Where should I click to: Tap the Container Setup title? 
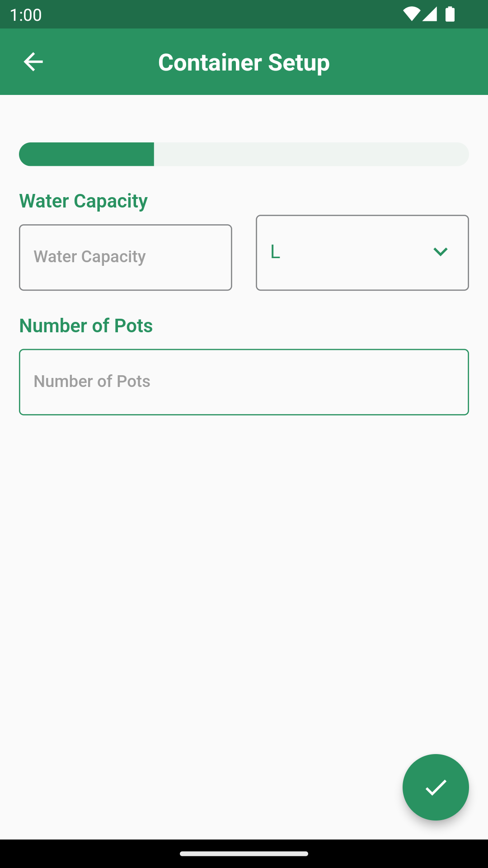pos(244,62)
